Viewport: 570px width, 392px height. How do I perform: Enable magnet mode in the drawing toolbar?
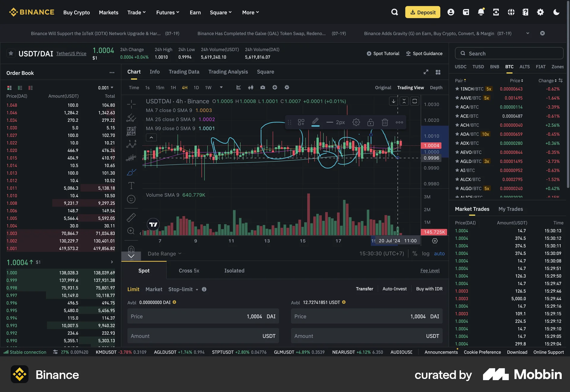point(131,249)
